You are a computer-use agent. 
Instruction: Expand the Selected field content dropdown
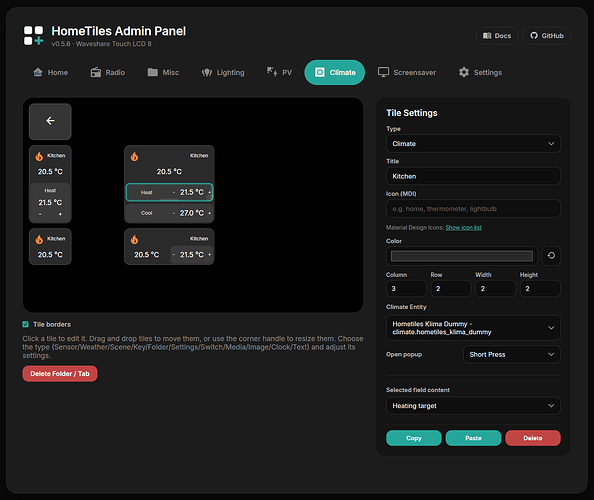(473, 406)
